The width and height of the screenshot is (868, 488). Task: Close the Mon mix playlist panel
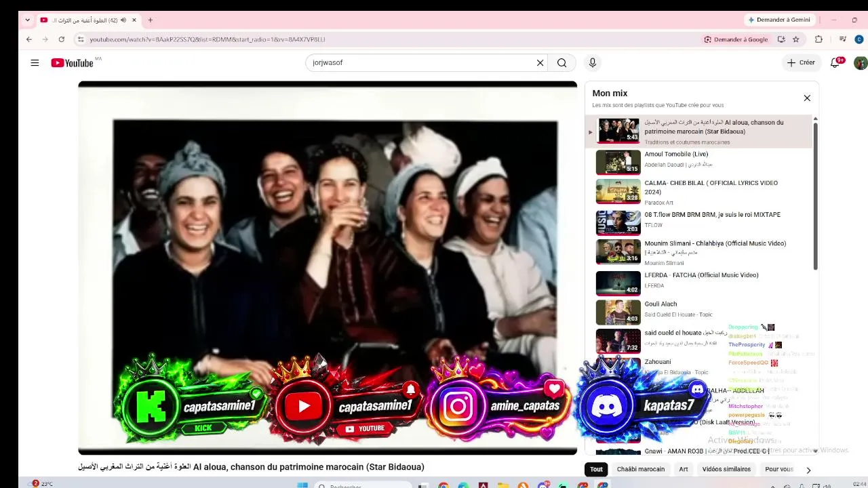coord(807,98)
